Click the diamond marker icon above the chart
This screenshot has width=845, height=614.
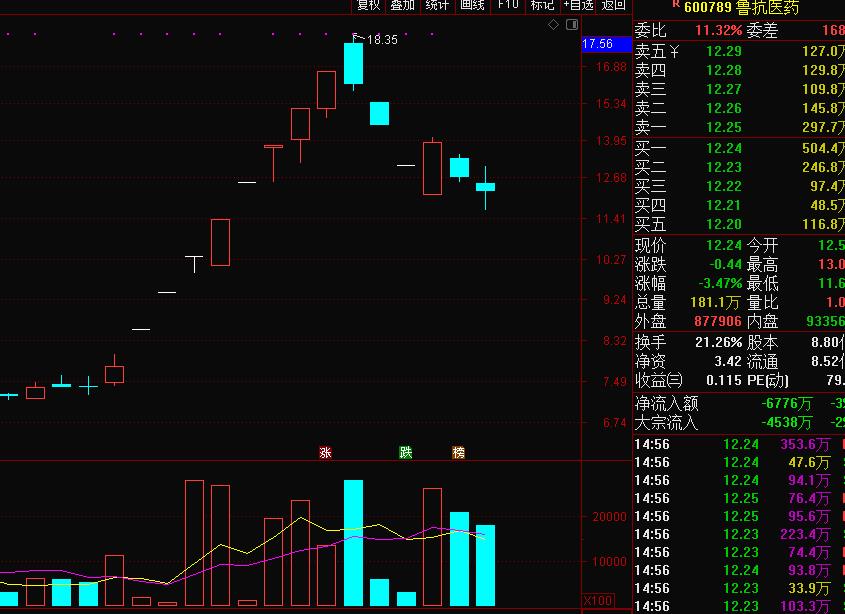(554, 23)
